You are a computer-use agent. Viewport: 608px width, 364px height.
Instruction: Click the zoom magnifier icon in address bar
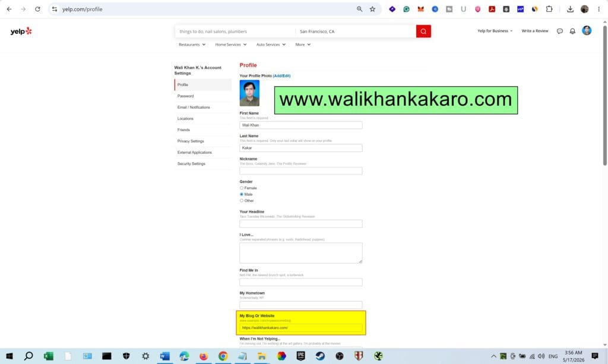tap(359, 9)
